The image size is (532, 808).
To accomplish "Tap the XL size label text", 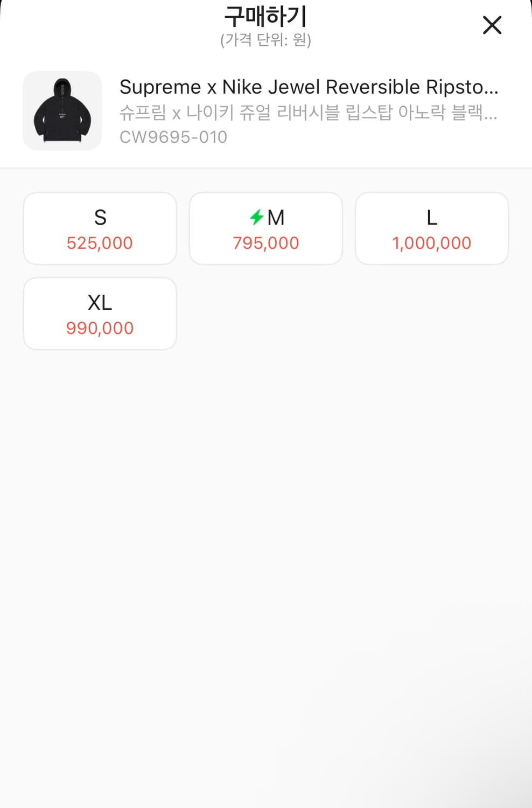I will (x=100, y=303).
